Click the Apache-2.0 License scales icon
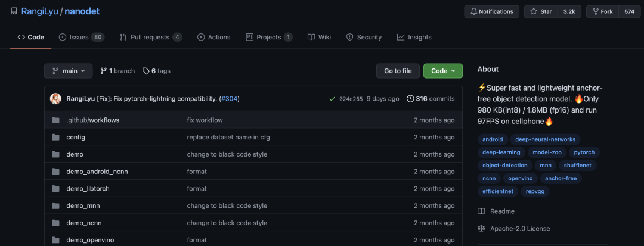The width and height of the screenshot is (644, 246). 482,229
